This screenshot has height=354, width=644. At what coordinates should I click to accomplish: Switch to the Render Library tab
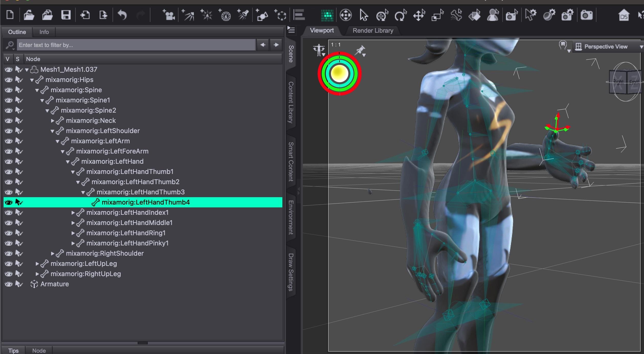373,31
